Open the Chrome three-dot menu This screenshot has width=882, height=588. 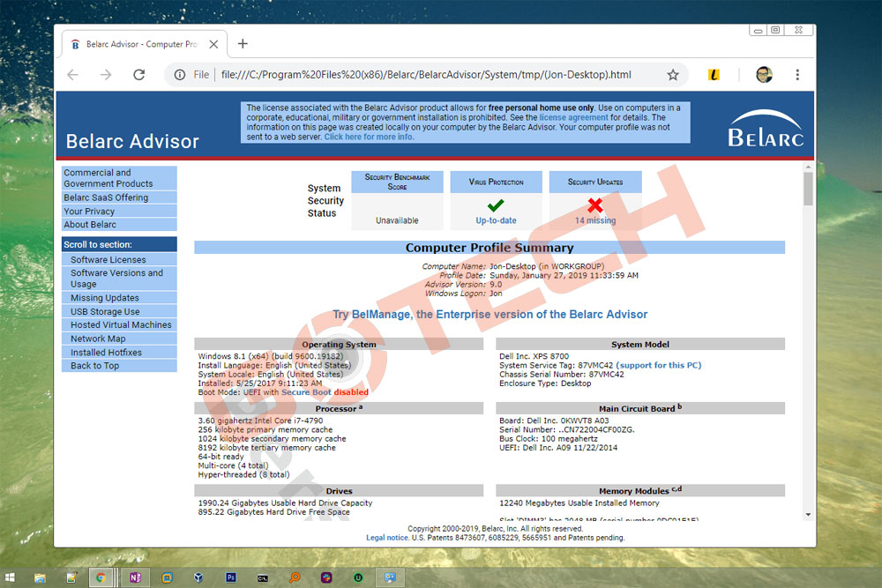click(797, 75)
